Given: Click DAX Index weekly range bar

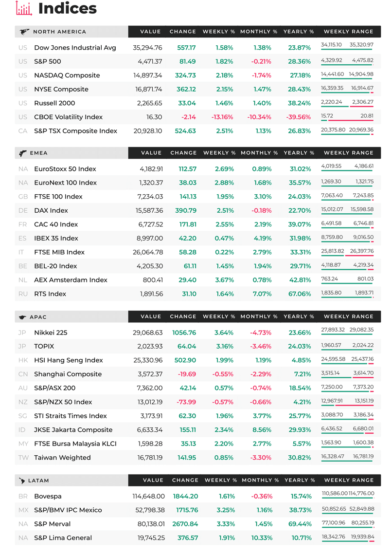Looking at the screenshot, I should (347, 214).
